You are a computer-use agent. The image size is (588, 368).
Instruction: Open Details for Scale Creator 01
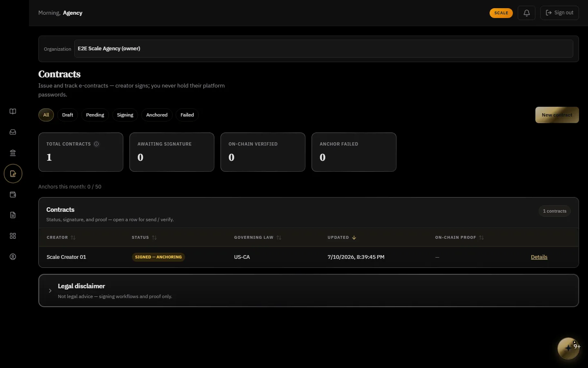(x=539, y=257)
